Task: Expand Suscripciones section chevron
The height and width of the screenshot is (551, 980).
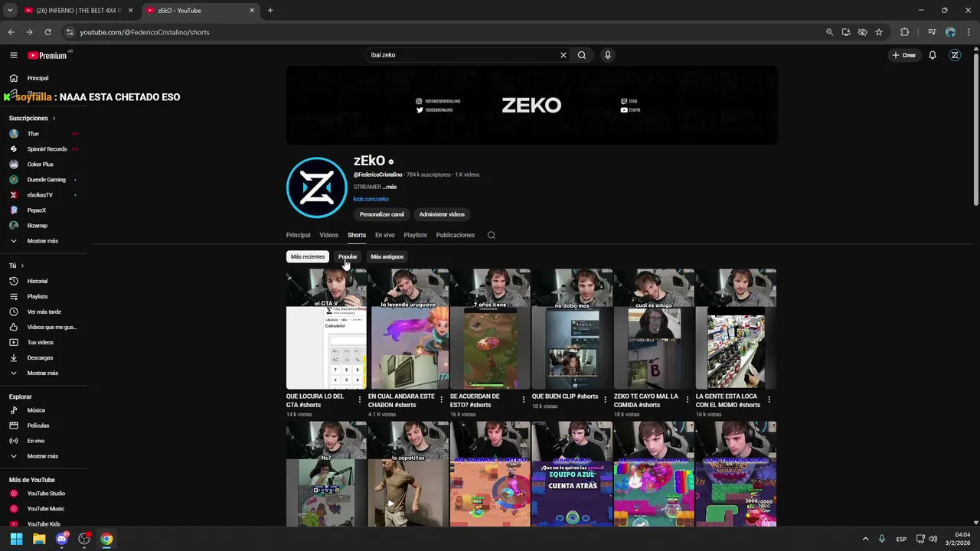Action: (54, 118)
